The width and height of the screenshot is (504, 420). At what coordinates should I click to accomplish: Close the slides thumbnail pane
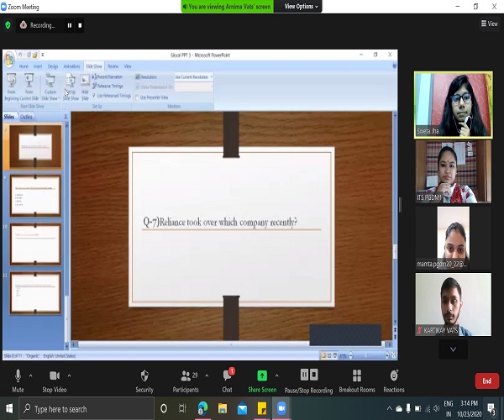66,117
